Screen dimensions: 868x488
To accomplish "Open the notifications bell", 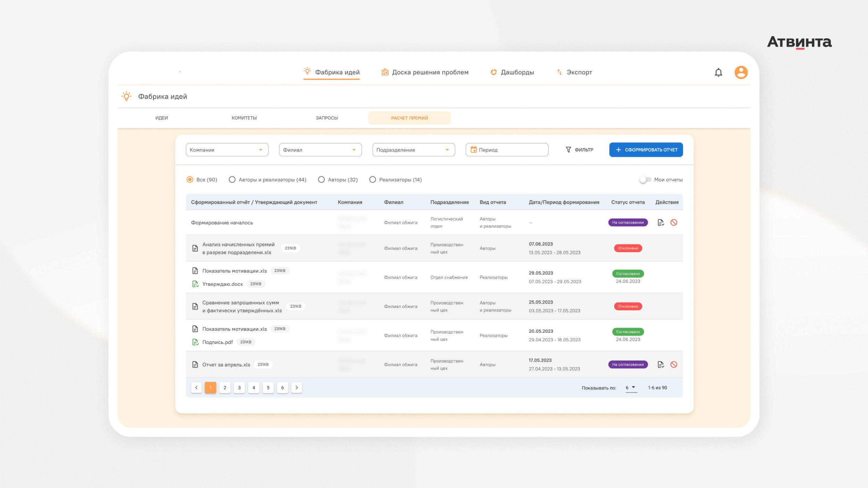I will click(718, 72).
